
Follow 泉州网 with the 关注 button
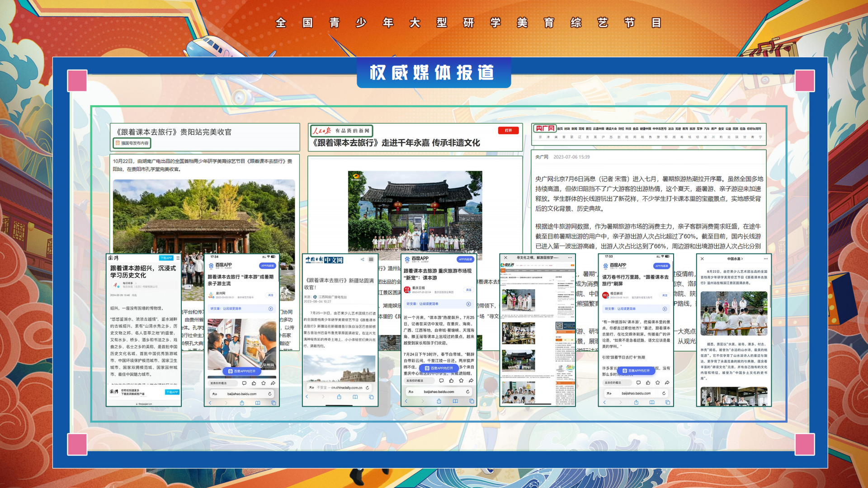pyautogui.click(x=270, y=295)
